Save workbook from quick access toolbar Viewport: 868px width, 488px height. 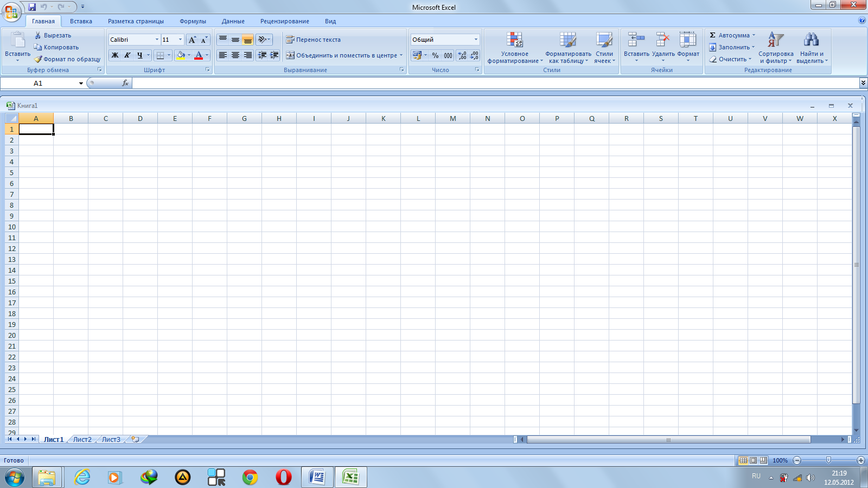tap(32, 7)
